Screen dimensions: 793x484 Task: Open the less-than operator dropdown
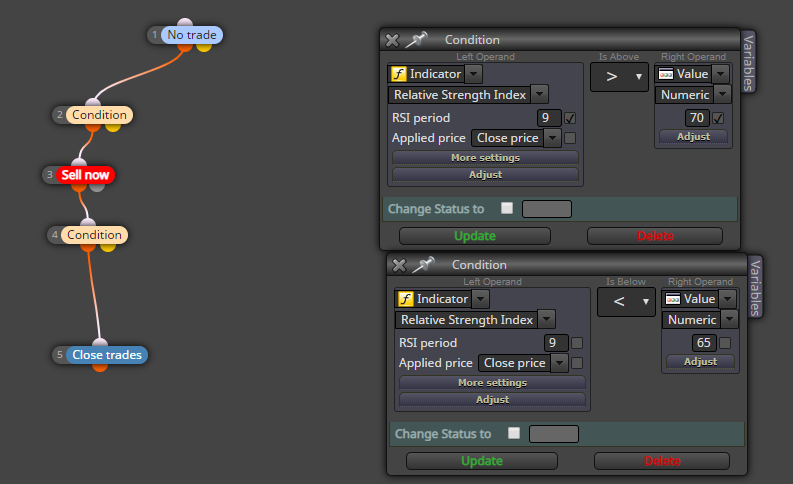626,302
